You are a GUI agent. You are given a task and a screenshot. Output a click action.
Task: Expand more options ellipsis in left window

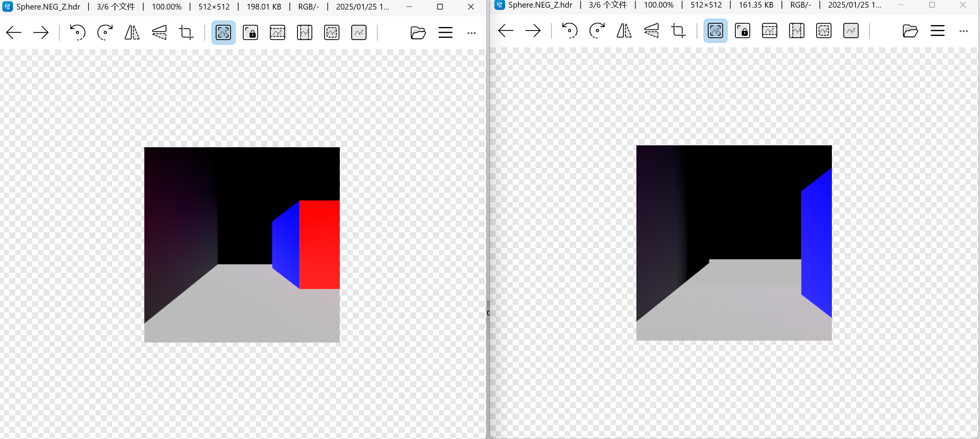click(x=471, y=33)
